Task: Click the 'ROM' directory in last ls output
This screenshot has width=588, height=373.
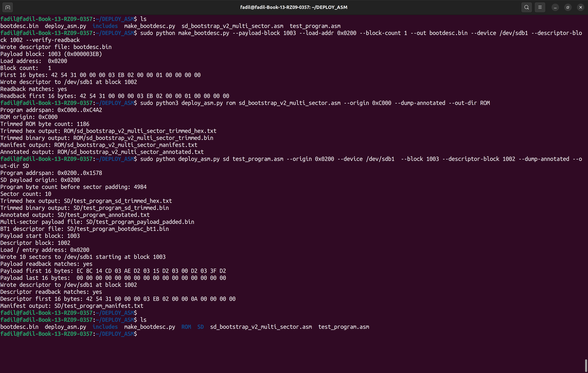Action: [x=186, y=327]
